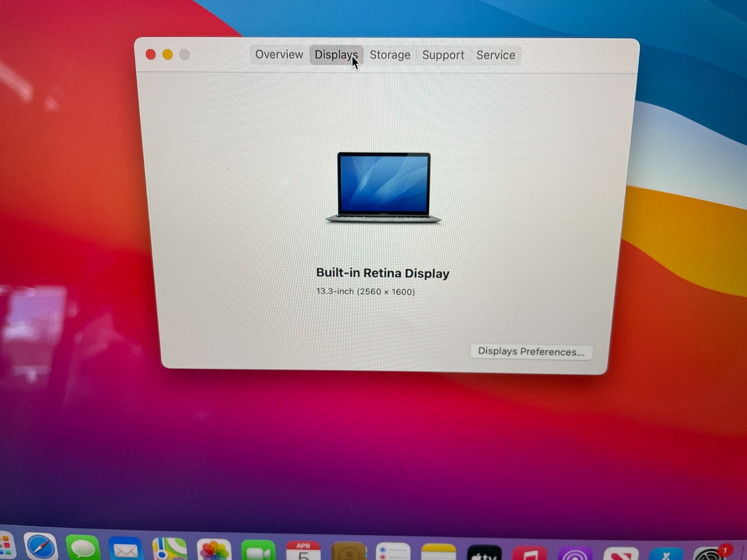Select the Displays tab

point(336,55)
